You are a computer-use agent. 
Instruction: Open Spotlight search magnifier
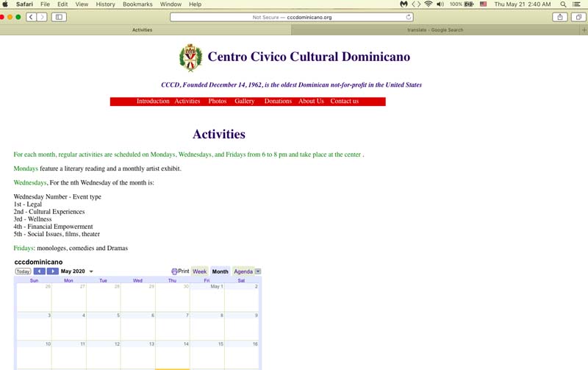click(x=563, y=4)
